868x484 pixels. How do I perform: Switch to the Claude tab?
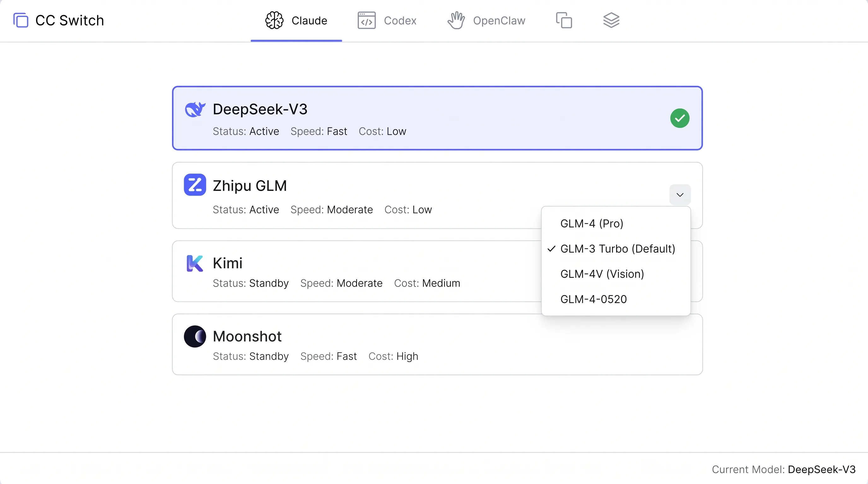[x=296, y=20]
